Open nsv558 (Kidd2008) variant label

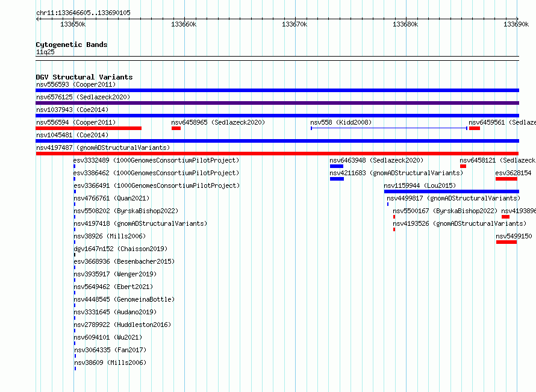point(341,122)
